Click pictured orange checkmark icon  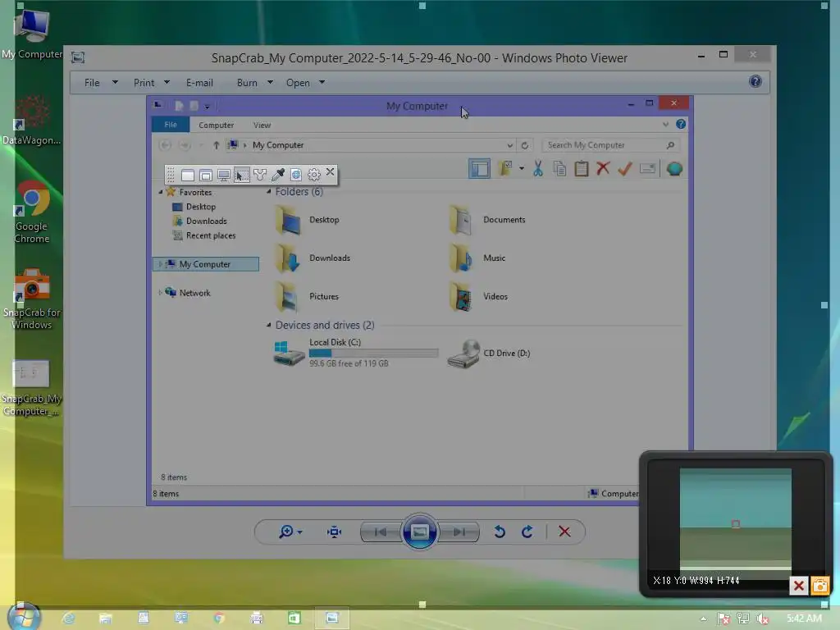pyautogui.click(x=624, y=169)
